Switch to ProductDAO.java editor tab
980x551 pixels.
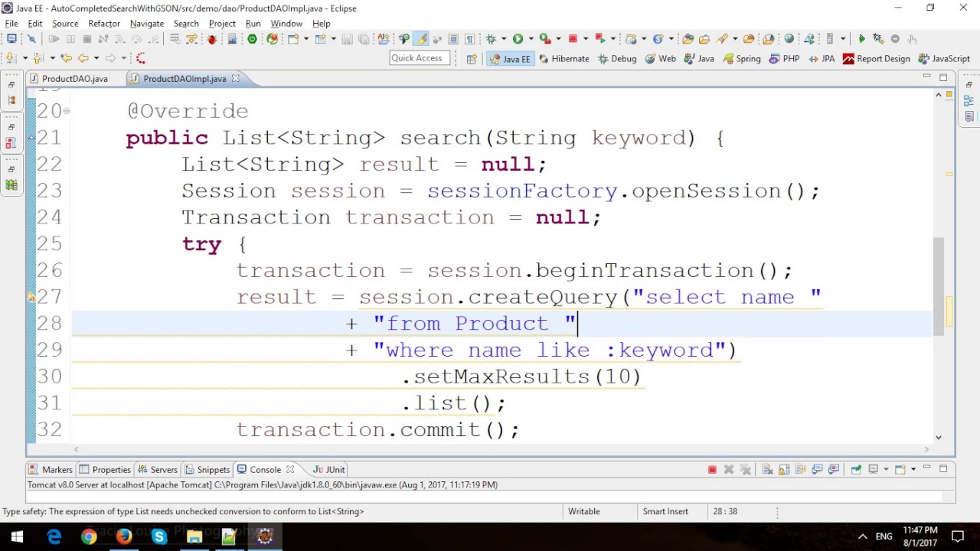pos(75,79)
